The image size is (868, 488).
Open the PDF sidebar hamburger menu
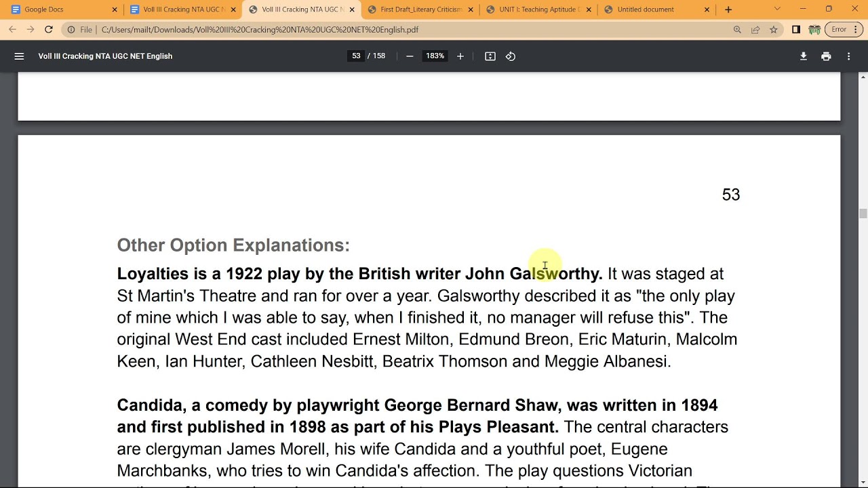[x=19, y=56]
